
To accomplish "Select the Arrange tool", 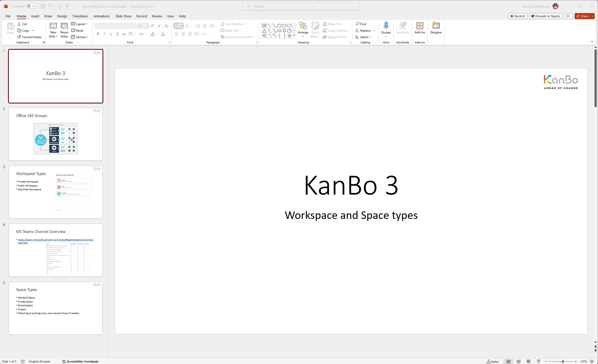I will pyautogui.click(x=303, y=28).
